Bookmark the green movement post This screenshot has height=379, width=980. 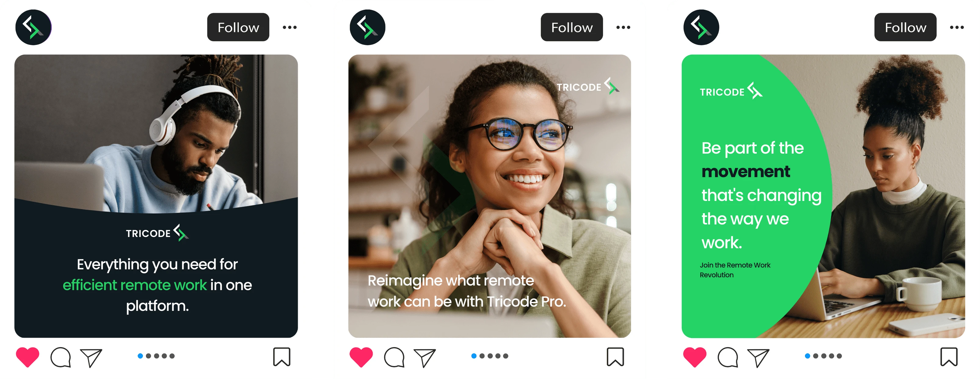pos(949,357)
